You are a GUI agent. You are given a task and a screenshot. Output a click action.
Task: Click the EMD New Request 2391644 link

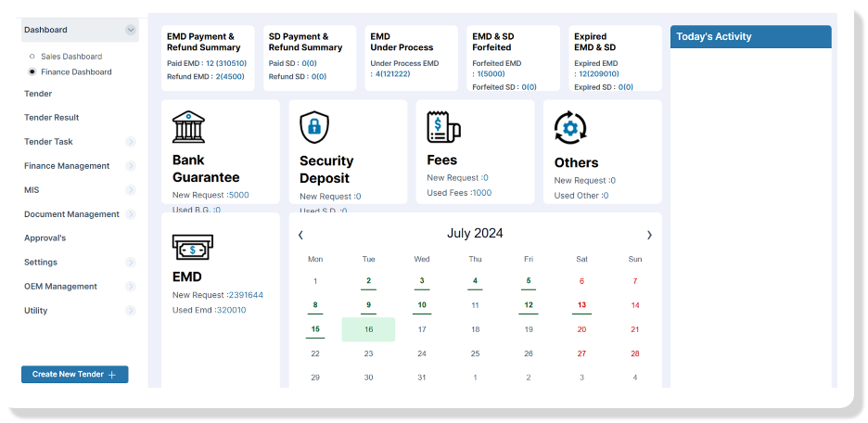point(245,295)
